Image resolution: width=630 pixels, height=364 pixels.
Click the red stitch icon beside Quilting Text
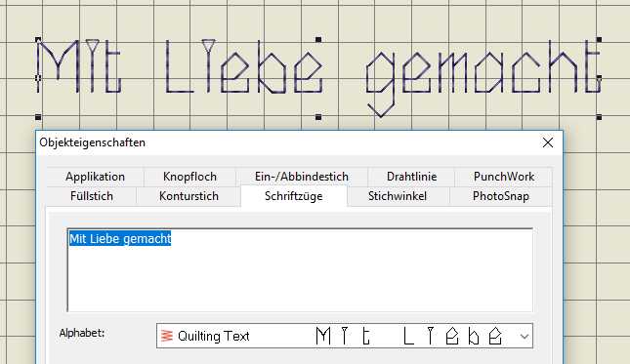(x=167, y=336)
